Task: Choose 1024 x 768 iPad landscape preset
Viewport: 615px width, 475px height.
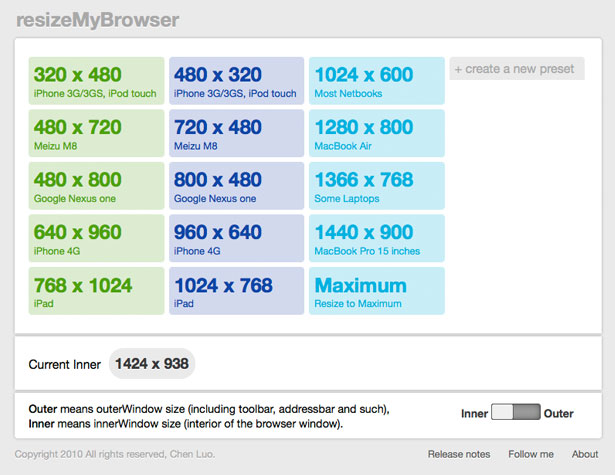Action: coord(237,291)
